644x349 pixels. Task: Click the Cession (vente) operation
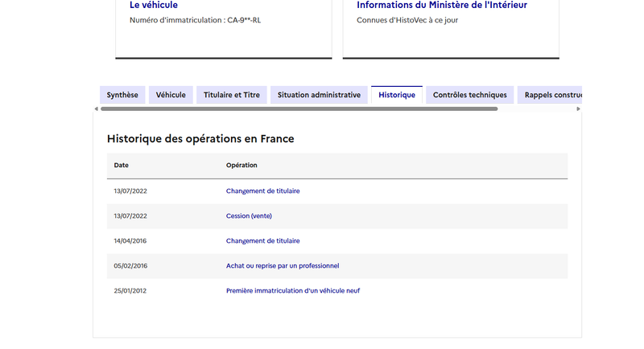[x=249, y=216]
